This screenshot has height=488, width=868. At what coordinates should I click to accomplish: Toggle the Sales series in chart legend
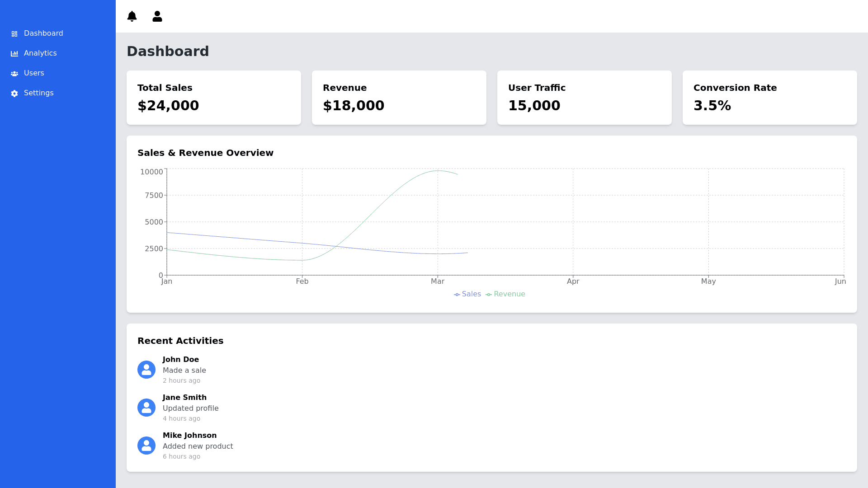point(467,294)
